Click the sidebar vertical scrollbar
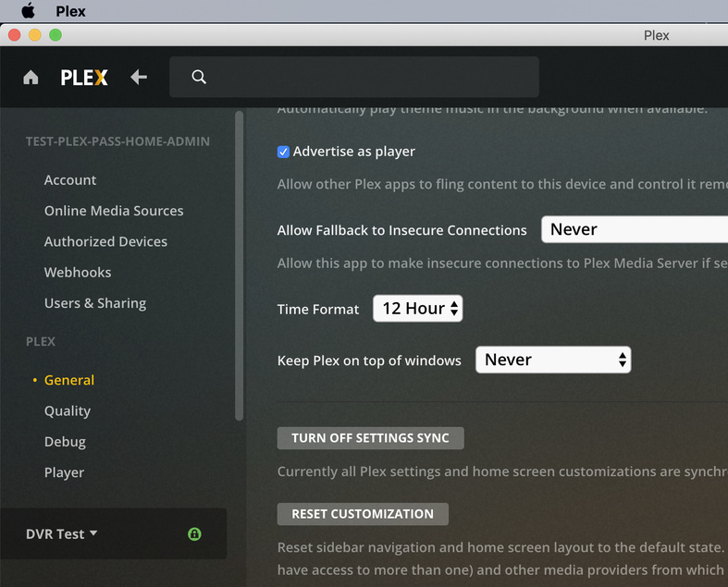This screenshot has height=587, width=728. point(239,266)
